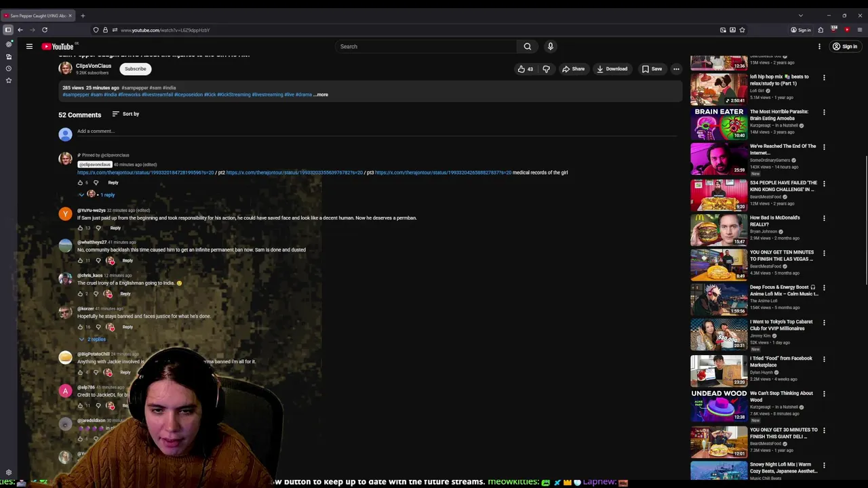Screen dimensions: 868x488
Task: Open the first x.com therajontour link
Action: pyautogui.click(x=145, y=173)
